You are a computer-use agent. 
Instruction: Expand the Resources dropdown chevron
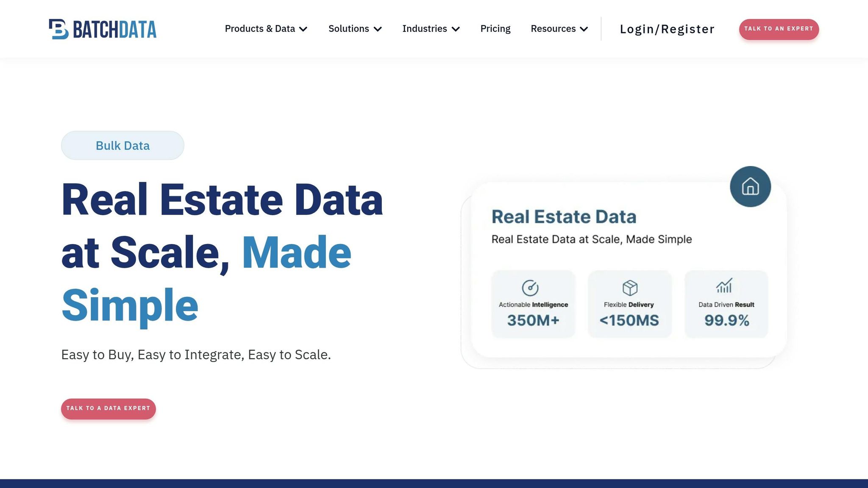584,29
